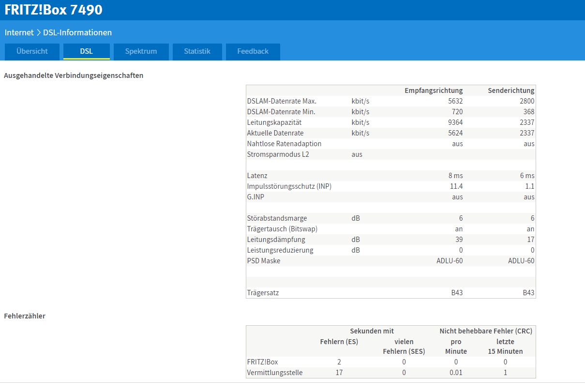Click the Störabstandsmarge row label
This screenshot has width=585, height=392.
point(277,218)
